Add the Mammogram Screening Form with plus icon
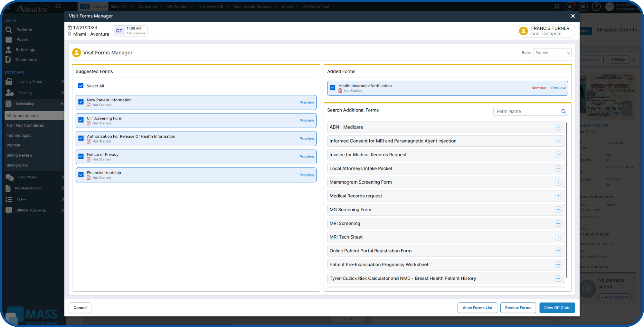This screenshot has width=644, height=327. click(558, 182)
